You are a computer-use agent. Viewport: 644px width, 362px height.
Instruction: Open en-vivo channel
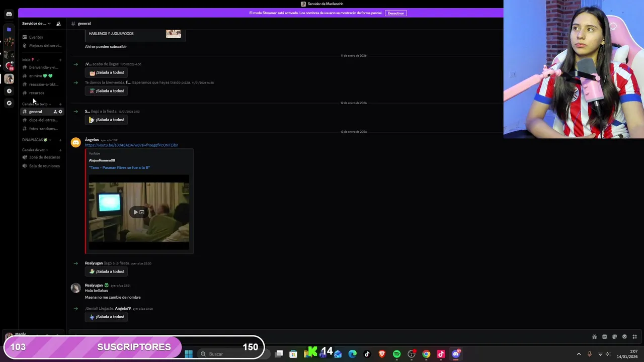42,76
